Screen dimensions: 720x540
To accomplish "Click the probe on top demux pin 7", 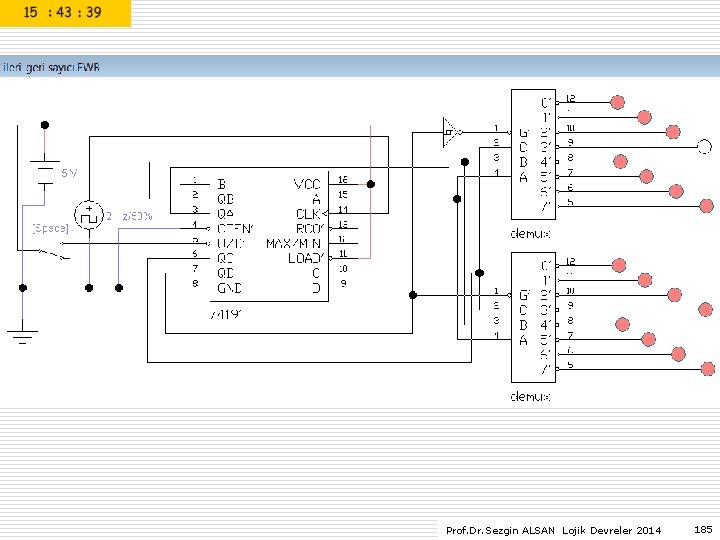I will tap(647, 176).
